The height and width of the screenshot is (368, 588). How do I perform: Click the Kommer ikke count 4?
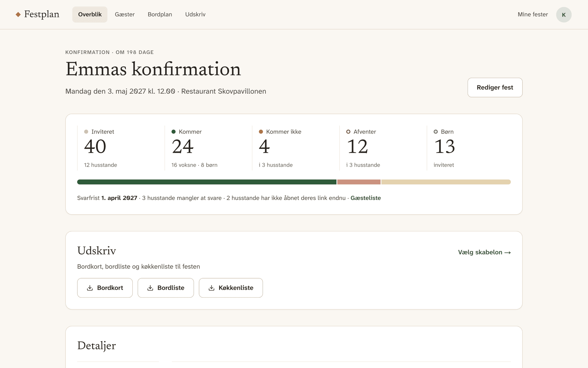coord(264,147)
